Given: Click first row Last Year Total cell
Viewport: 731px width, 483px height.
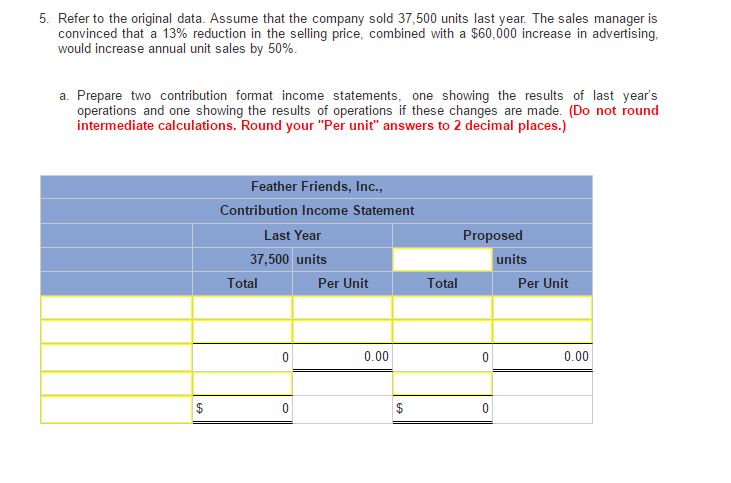Looking at the screenshot, I should (x=242, y=307).
